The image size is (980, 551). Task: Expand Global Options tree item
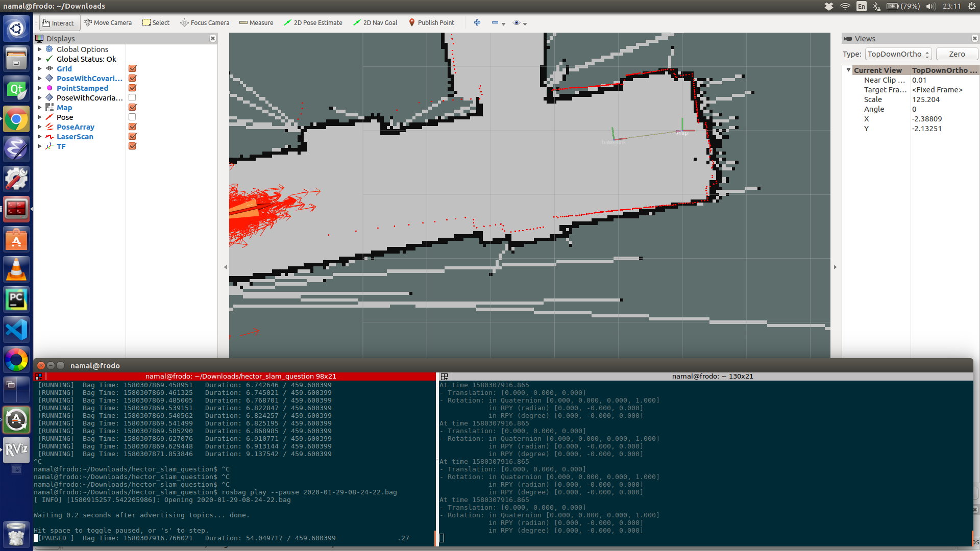(40, 49)
